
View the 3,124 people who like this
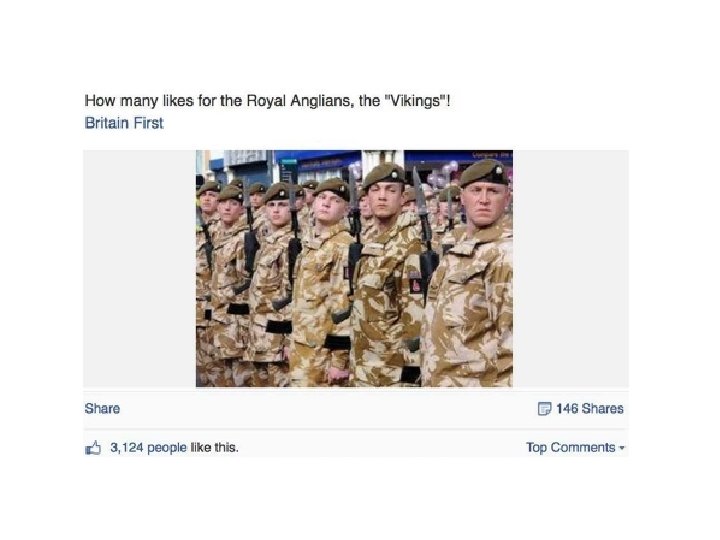(148, 447)
